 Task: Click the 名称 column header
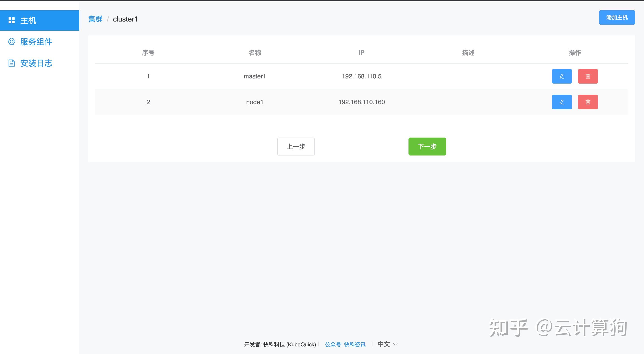(255, 53)
